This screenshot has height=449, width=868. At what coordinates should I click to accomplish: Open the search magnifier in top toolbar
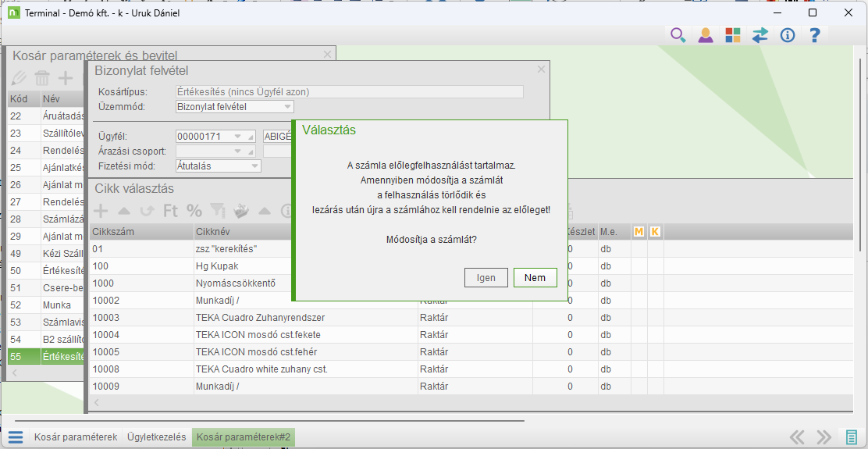click(678, 35)
